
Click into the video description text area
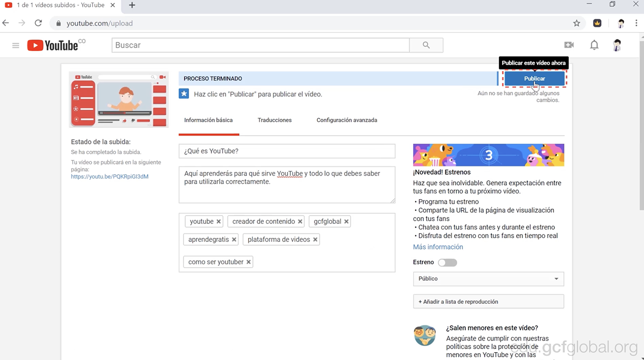click(x=287, y=185)
